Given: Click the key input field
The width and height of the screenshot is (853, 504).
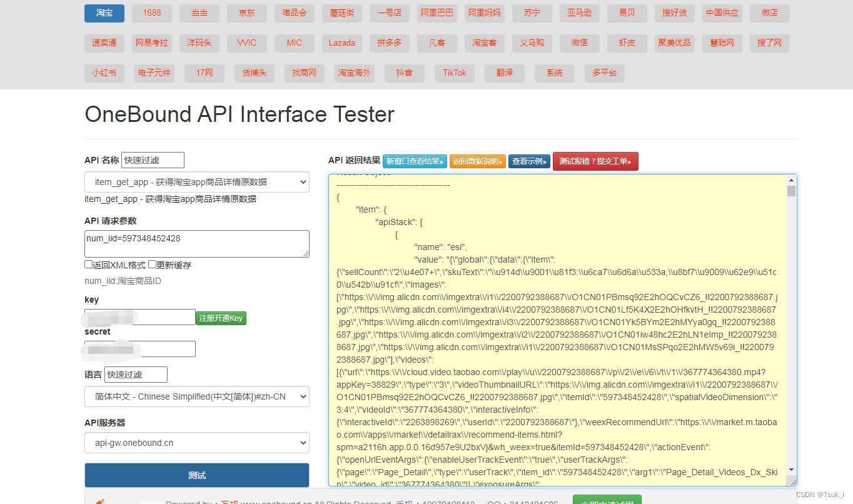Looking at the screenshot, I should [140, 317].
